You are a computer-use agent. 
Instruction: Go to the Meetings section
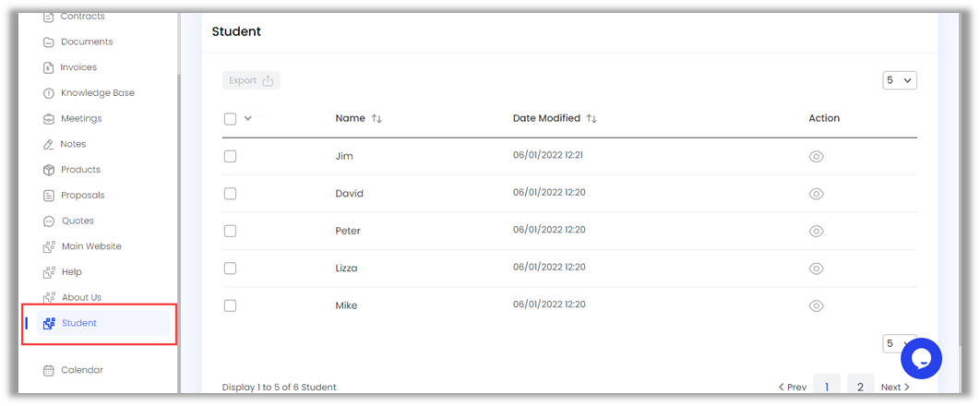[x=81, y=119]
